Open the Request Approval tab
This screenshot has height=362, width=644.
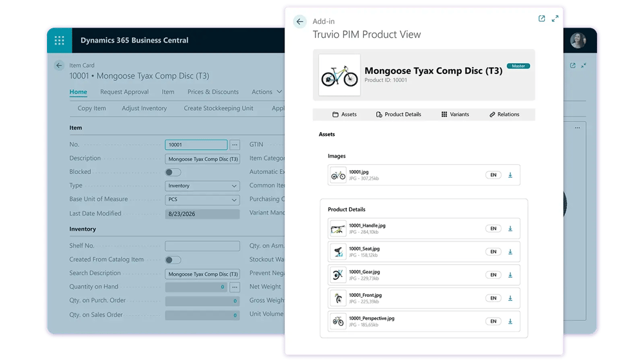[124, 91]
